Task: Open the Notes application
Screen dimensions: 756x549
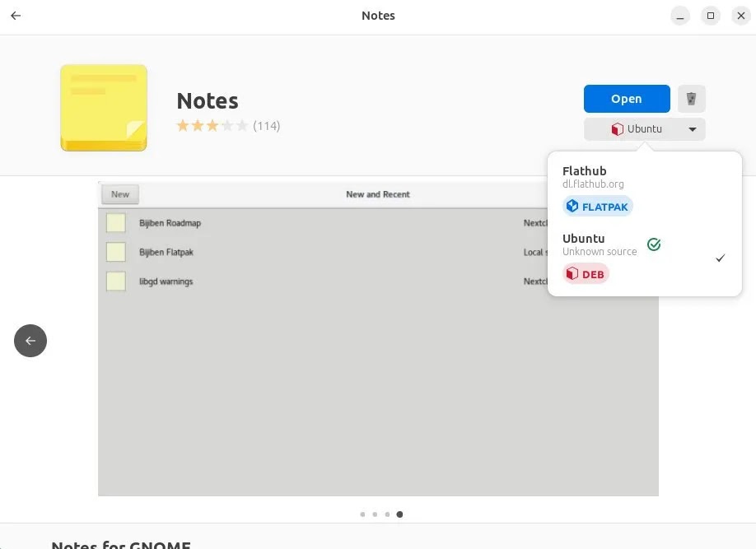Action: [627, 99]
